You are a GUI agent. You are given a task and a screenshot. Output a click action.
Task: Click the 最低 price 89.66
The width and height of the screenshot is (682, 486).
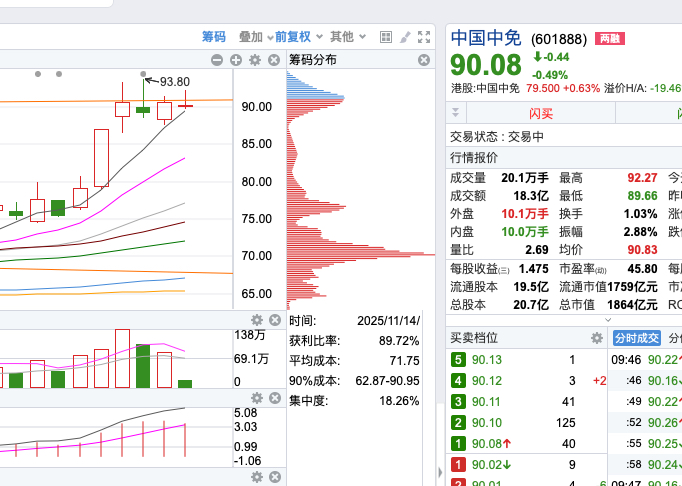click(x=642, y=196)
